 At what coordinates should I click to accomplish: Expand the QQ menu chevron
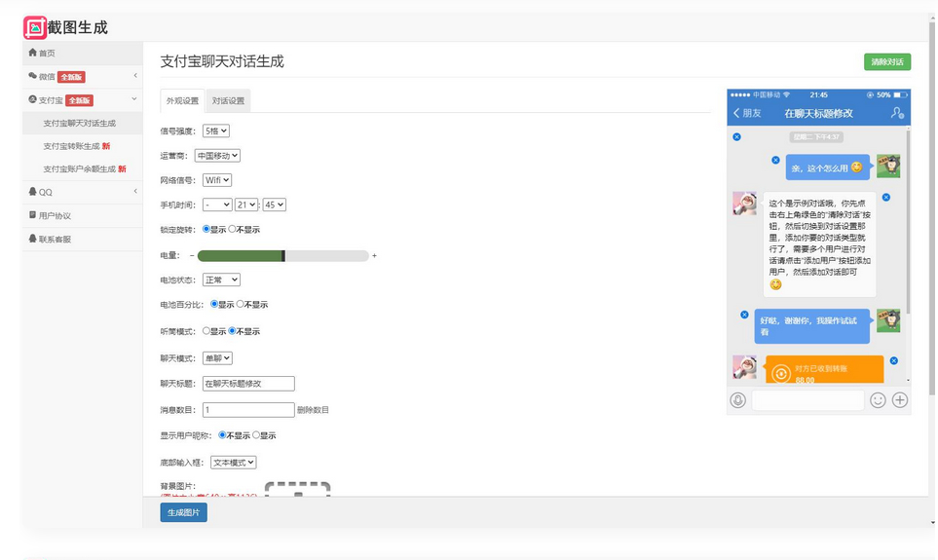coord(135,191)
